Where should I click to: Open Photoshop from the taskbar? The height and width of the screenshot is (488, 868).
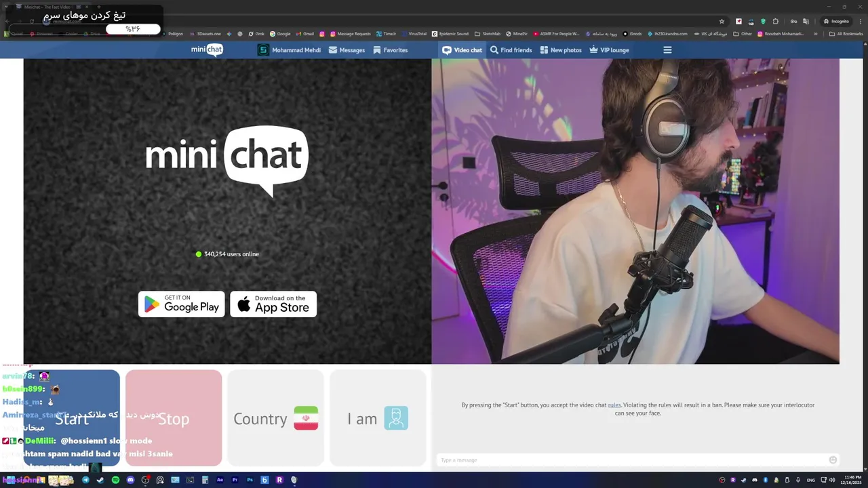click(250, 480)
